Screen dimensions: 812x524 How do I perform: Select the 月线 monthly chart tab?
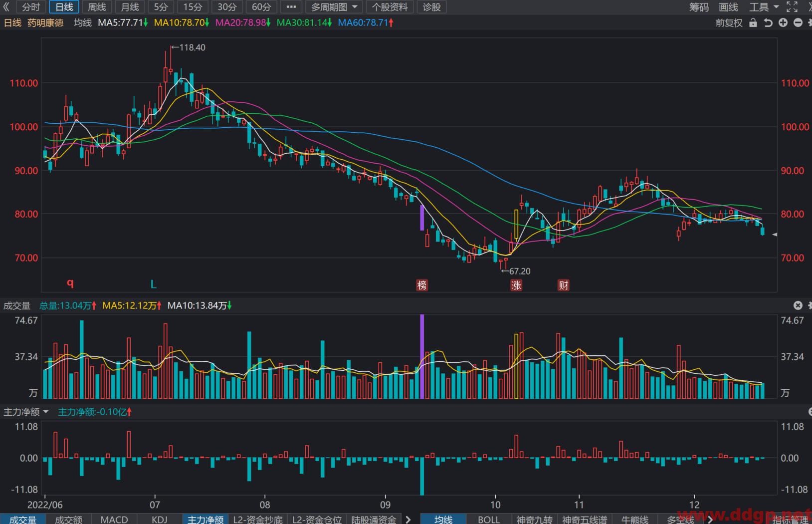pos(130,7)
